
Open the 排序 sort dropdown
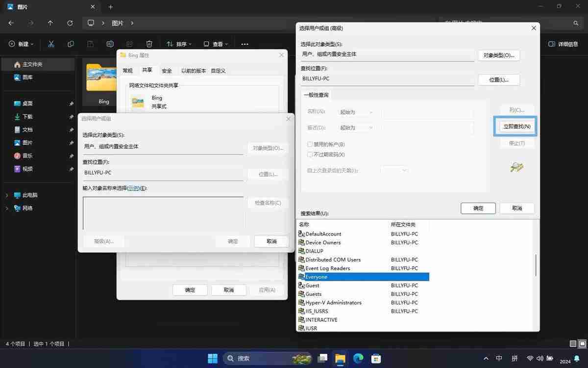coord(179,44)
